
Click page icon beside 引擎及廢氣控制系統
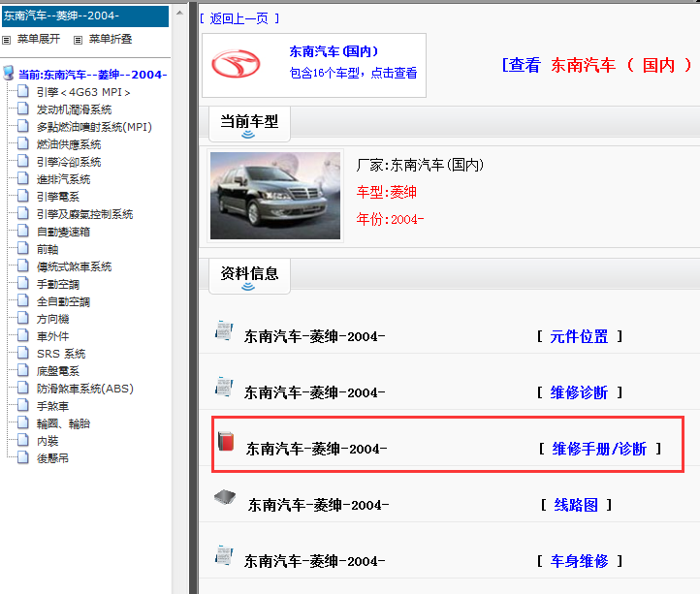tap(23, 213)
